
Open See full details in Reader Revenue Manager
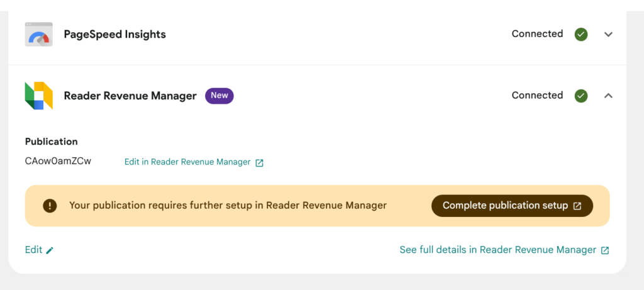point(504,250)
